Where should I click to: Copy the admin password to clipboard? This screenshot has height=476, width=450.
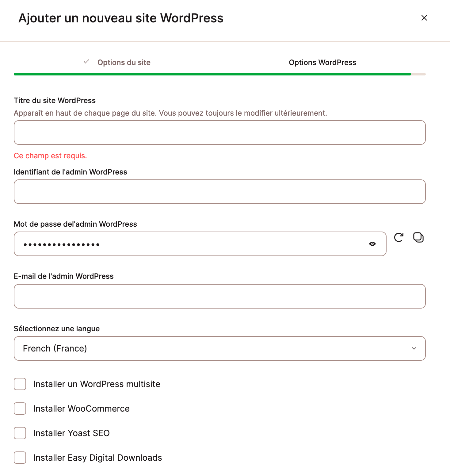click(418, 237)
